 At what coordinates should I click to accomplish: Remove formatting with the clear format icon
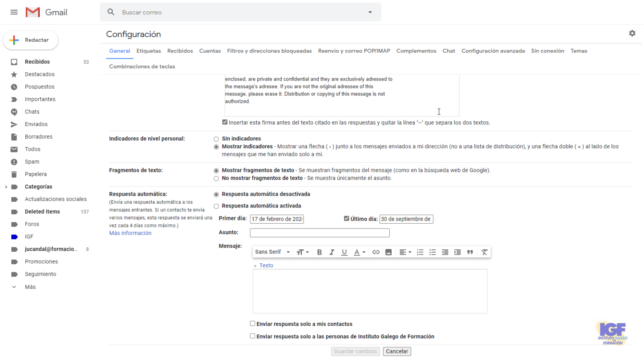pos(484,252)
